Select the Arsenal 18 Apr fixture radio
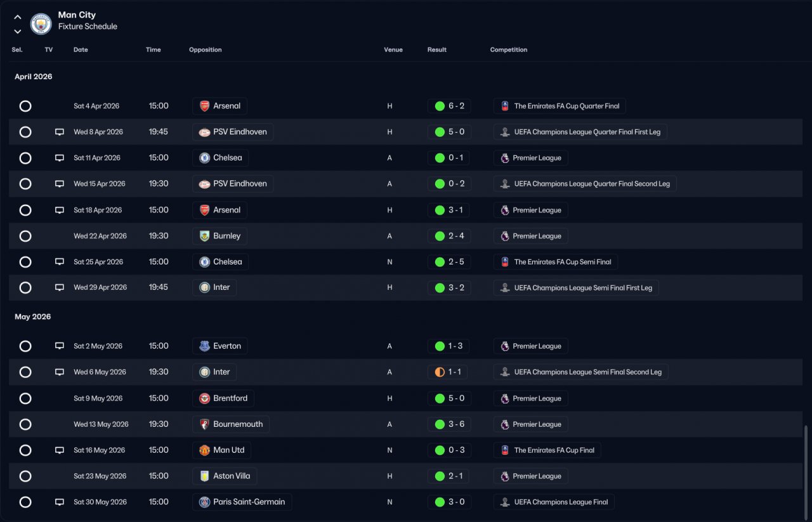Viewport: 812px width, 522px height. point(25,210)
